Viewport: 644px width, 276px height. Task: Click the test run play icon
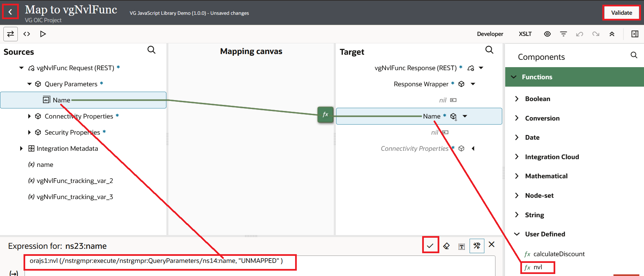pyautogui.click(x=43, y=34)
